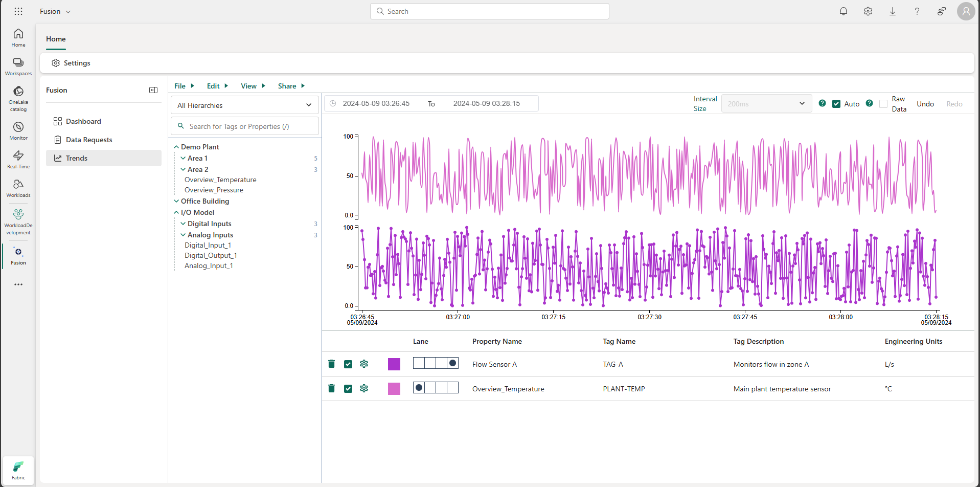980x487 pixels.
Task: Open settings gear for Flow Sensor A
Action: click(x=364, y=364)
